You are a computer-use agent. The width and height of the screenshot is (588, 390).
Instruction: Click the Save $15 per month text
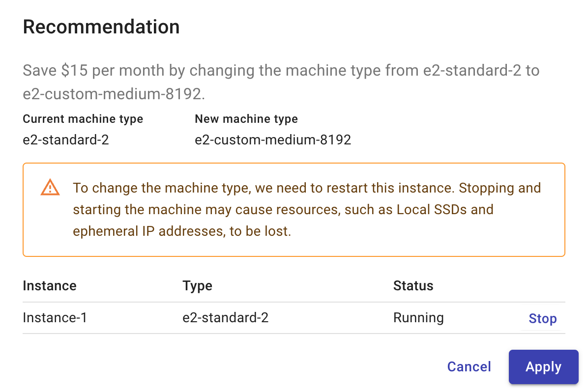(x=93, y=71)
